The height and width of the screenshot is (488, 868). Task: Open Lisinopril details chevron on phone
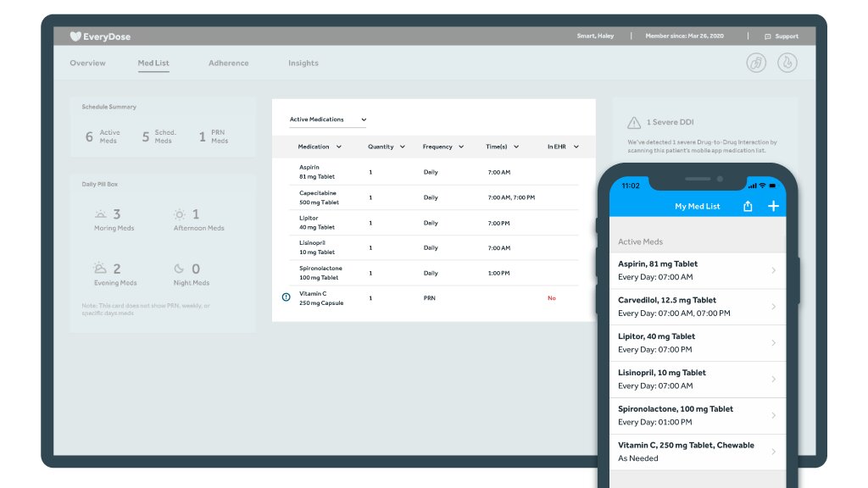(x=773, y=379)
